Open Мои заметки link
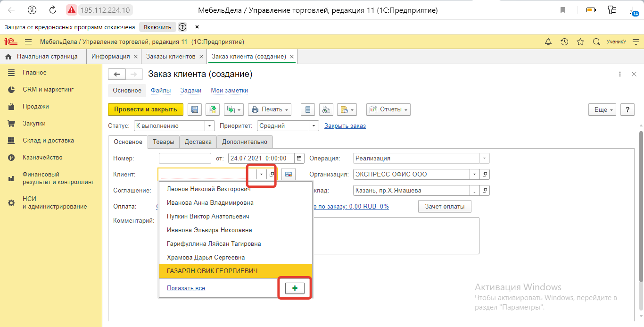 (229, 91)
